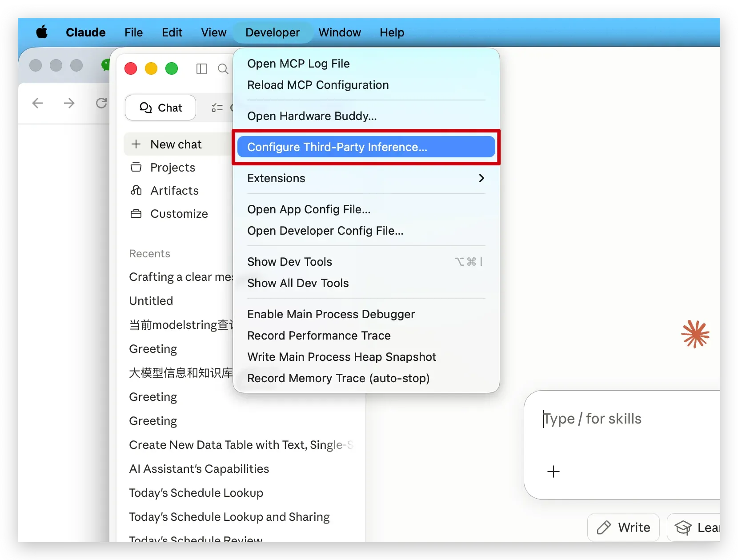Switch to the Chat tab
The width and height of the screenshot is (738, 560).
click(160, 108)
